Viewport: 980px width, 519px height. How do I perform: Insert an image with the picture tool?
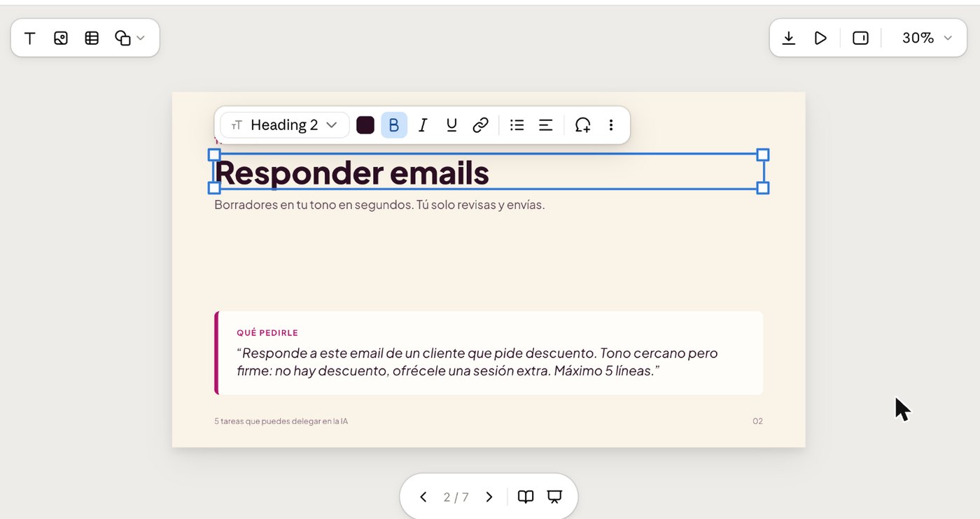coord(61,38)
